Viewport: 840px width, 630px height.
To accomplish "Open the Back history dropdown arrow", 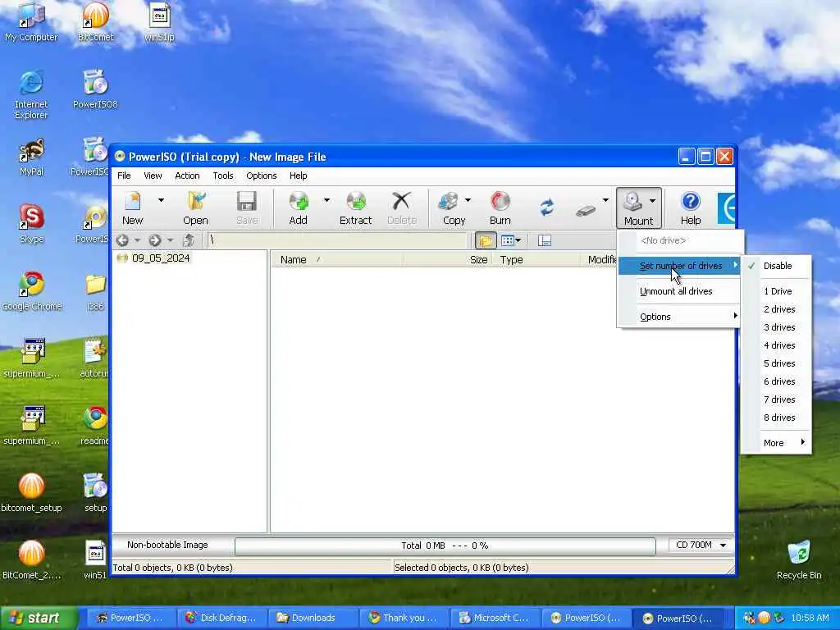I will (x=137, y=240).
